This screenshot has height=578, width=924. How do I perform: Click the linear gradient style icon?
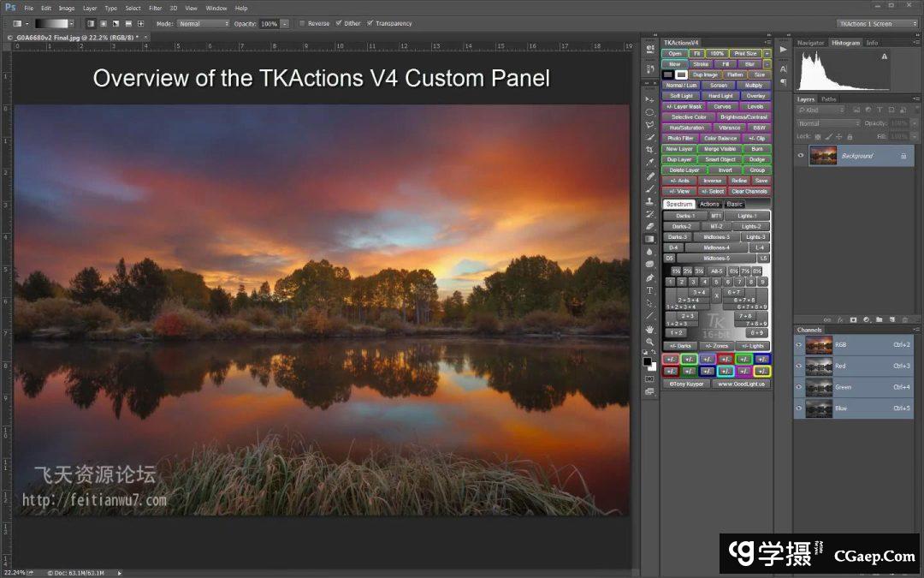tap(90, 23)
